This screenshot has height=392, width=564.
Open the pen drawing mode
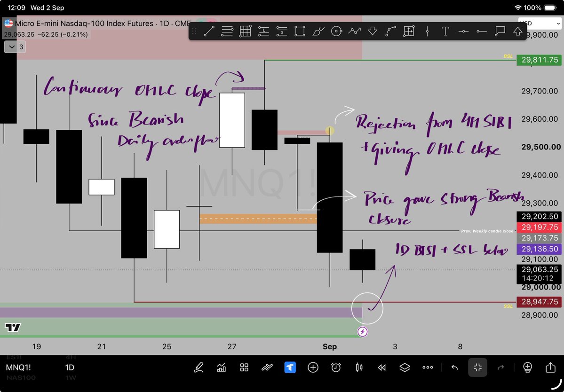tap(199, 367)
